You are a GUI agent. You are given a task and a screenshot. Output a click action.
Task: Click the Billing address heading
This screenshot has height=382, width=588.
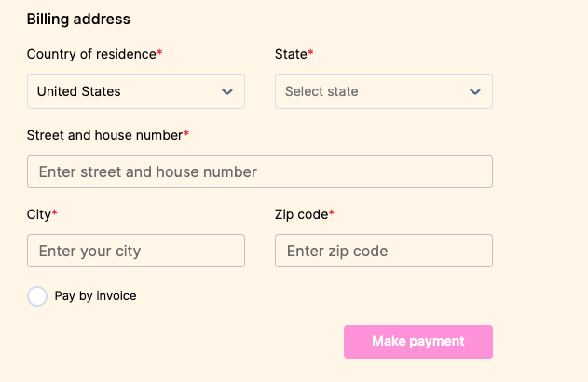tap(78, 19)
